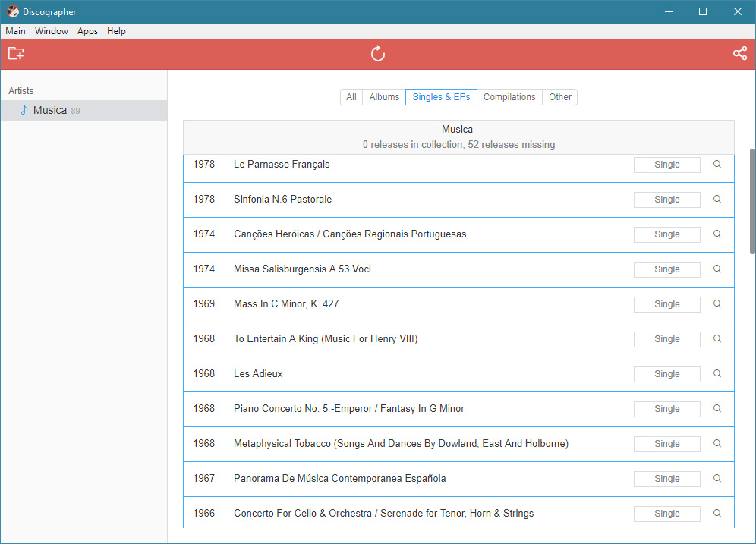
Task: Open the Help menu
Action: tap(116, 31)
